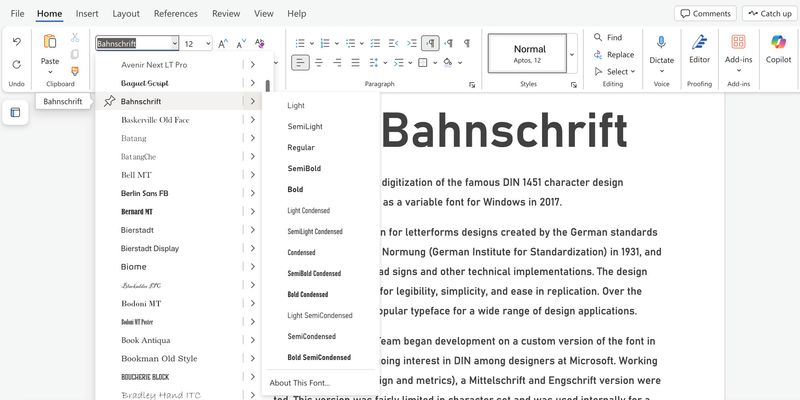Expand the Styles gallery arrow
This screenshot has width=800, height=400.
[x=572, y=55]
